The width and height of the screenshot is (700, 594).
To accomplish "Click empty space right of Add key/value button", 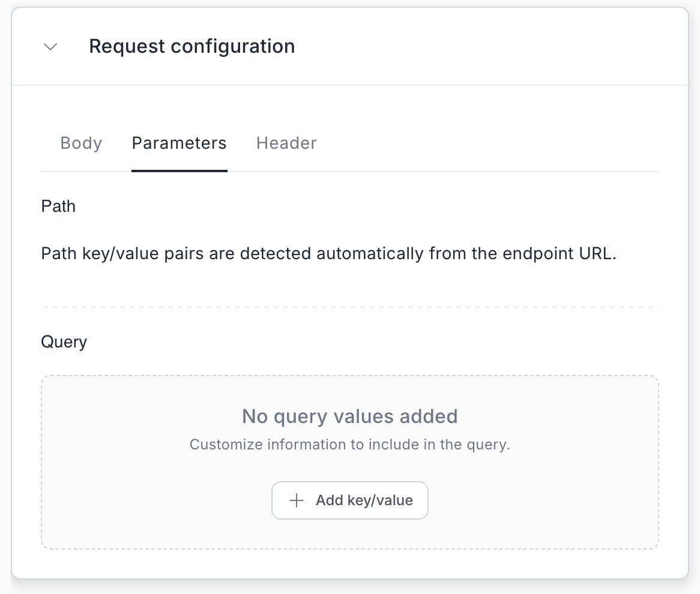I will coord(540,500).
